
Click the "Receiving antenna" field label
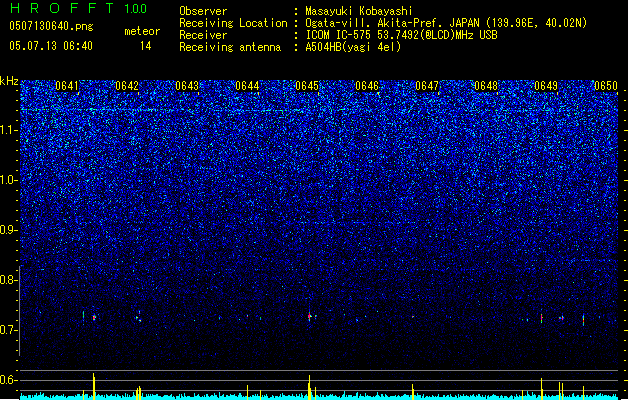pyautogui.click(x=230, y=47)
